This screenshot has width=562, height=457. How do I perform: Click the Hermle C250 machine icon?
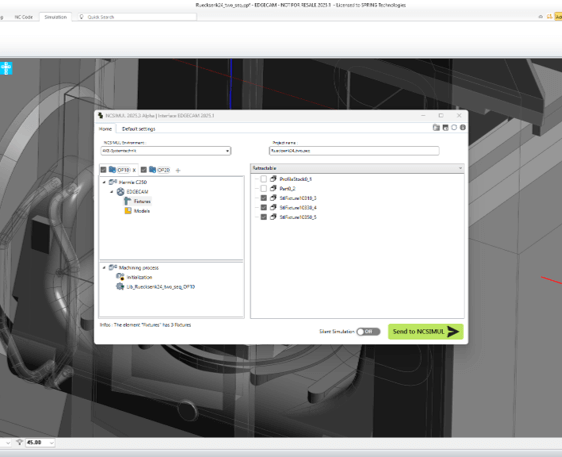pos(113,182)
